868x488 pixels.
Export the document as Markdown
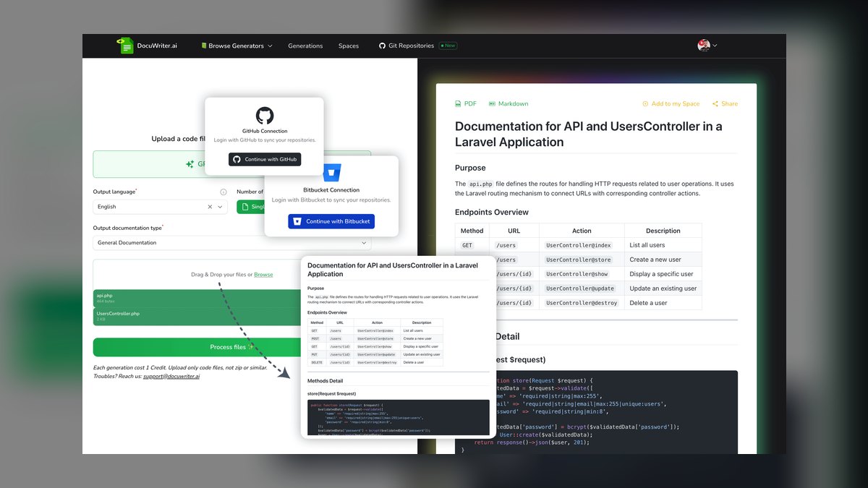[x=509, y=103]
